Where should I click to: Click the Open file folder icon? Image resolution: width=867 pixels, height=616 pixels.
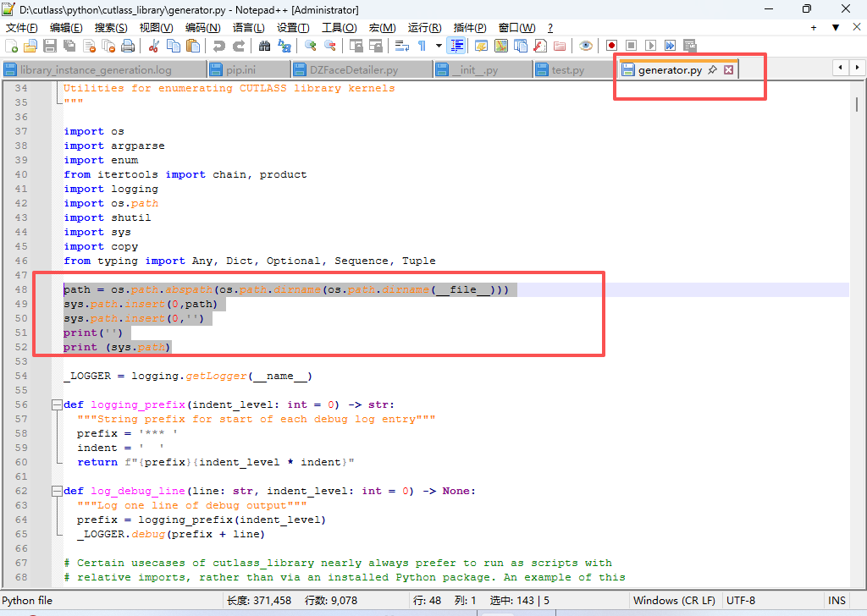[x=30, y=46]
